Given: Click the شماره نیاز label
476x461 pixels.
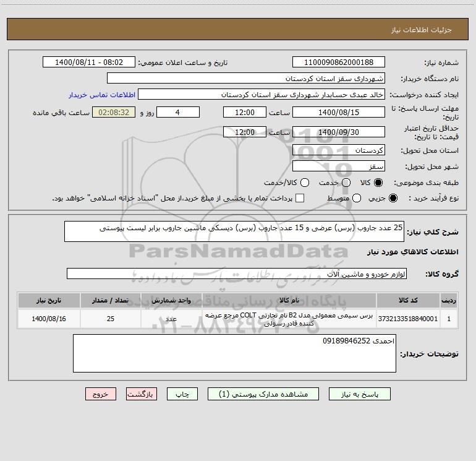Looking at the screenshot, I should pyautogui.click(x=441, y=63).
